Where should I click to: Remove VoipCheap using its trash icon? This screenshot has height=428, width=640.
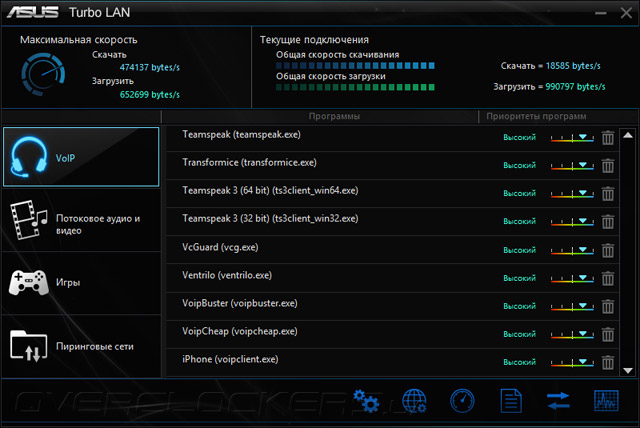coord(608,335)
